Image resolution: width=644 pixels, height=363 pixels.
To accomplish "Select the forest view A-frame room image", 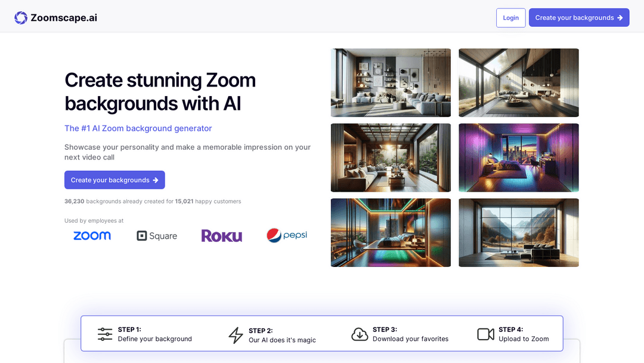I will click(518, 83).
